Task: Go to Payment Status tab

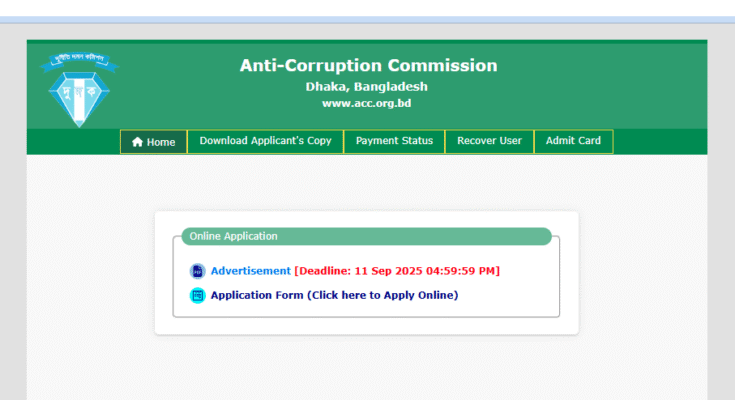Action: click(394, 141)
